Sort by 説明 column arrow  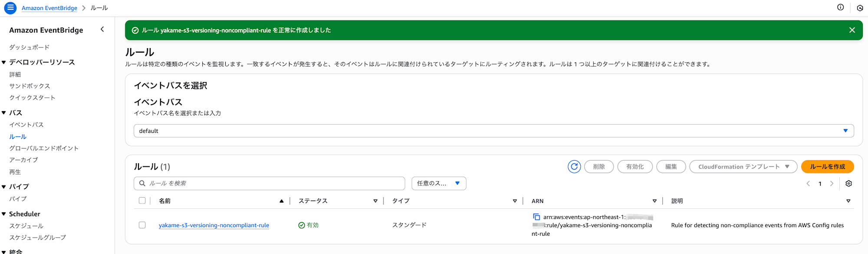[848, 201]
